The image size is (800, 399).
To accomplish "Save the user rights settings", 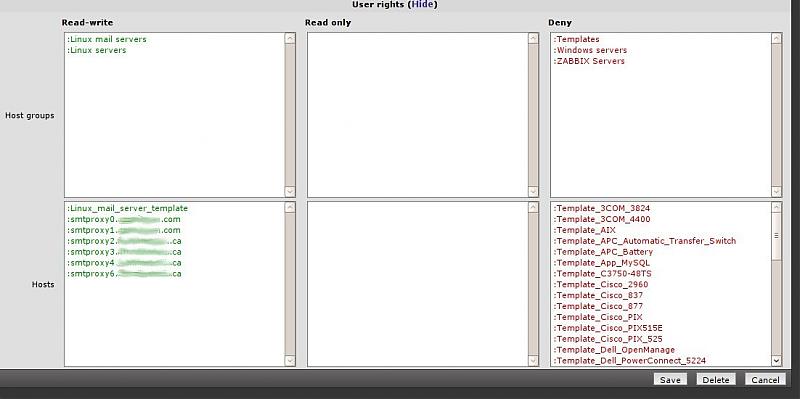I will point(670,380).
